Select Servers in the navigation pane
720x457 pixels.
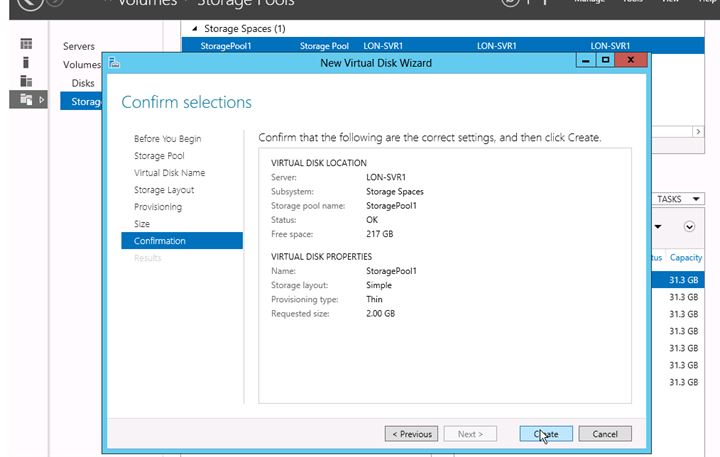coord(79,46)
